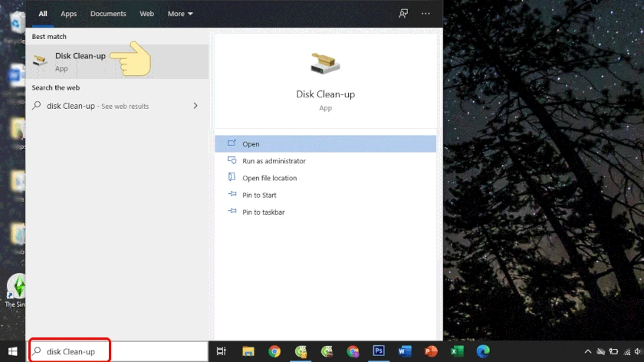Click the Best match heading text
Screen dimensions: 644x362
pyautogui.click(x=49, y=37)
